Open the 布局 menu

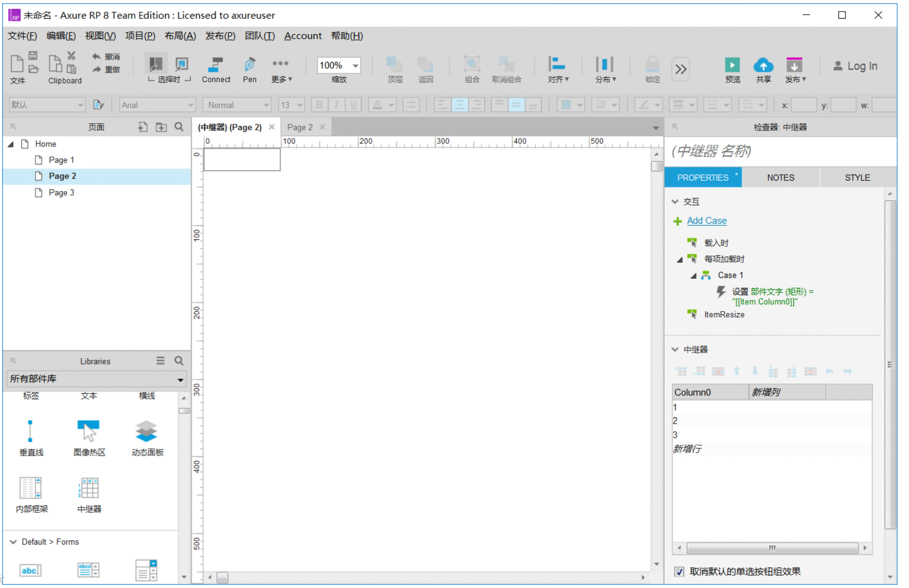pyautogui.click(x=180, y=36)
